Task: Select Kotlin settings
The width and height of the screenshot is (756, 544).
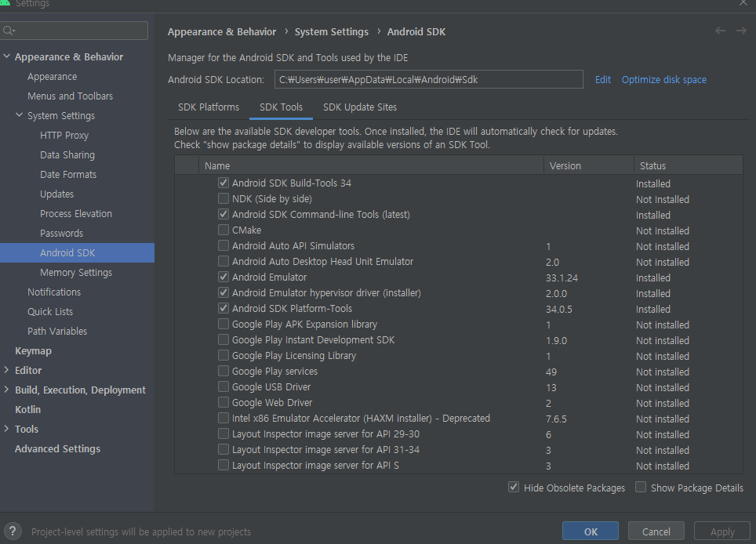Action: click(x=27, y=409)
